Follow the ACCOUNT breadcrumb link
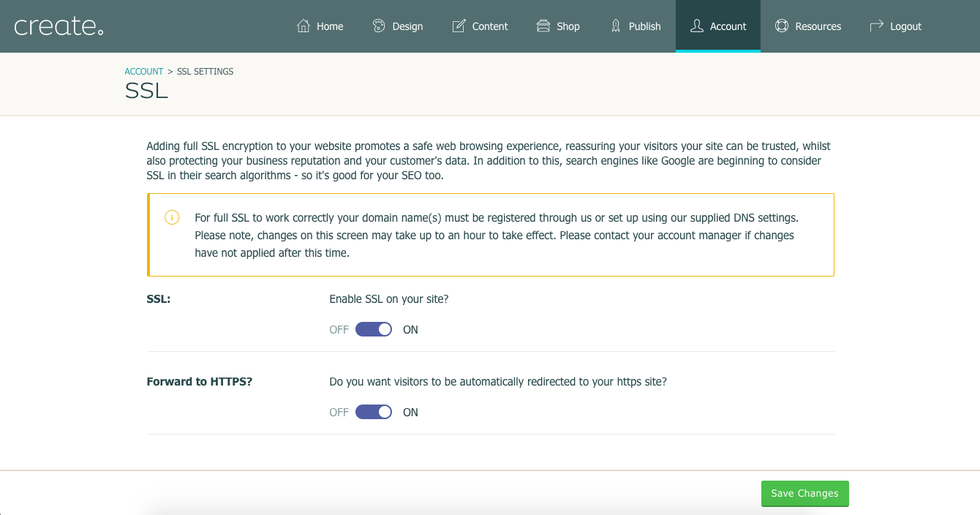Viewport: 980px width, 515px height. point(144,72)
